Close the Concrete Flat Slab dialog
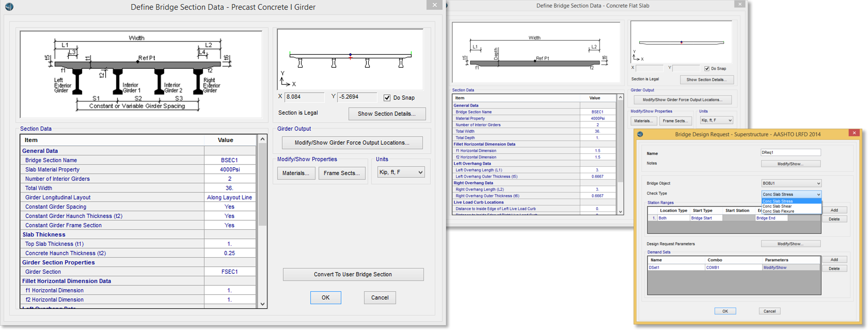Screen dimensions: 868x330 [739, 4]
